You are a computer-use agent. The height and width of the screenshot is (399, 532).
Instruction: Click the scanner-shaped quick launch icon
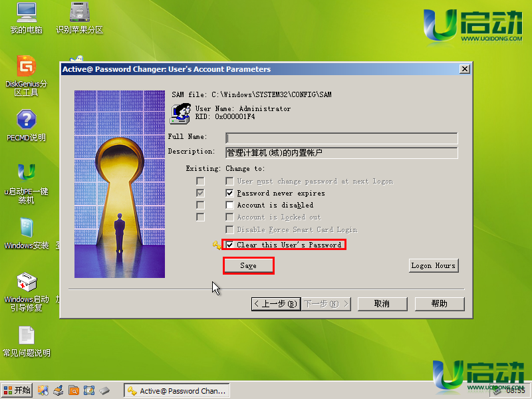pos(59,390)
